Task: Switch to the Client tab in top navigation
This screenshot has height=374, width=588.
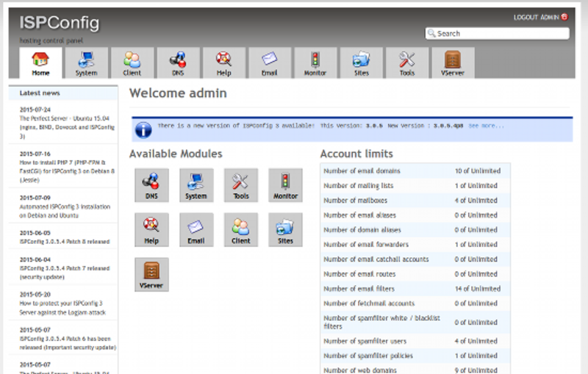Action: click(132, 63)
